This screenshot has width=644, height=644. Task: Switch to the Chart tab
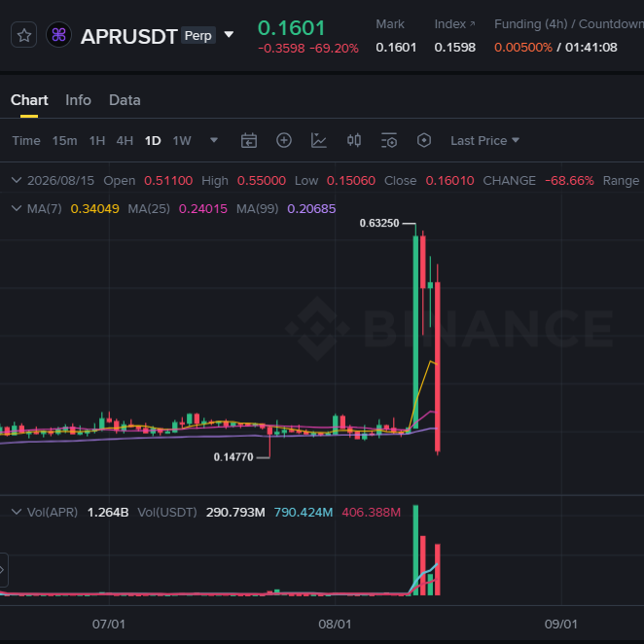[x=29, y=100]
